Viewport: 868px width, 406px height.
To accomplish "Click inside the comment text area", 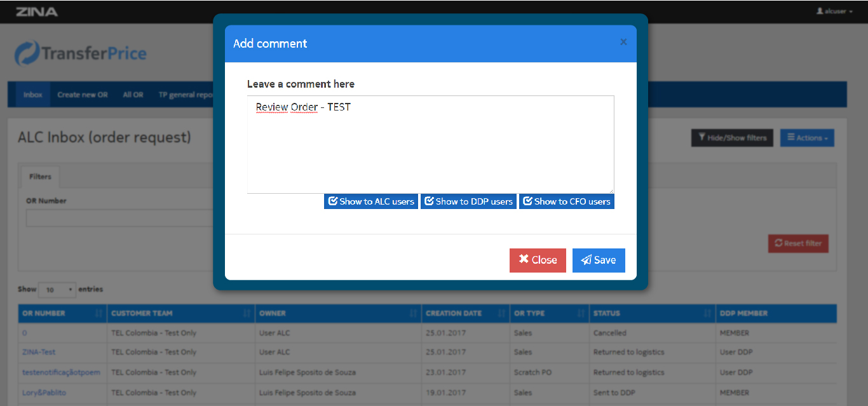I will coord(430,145).
